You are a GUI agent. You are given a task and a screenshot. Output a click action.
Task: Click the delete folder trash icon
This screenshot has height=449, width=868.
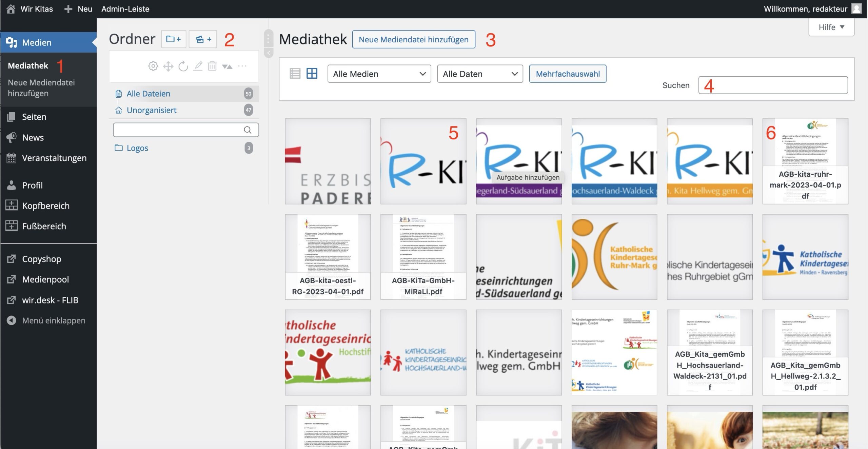tap(212, 66)
